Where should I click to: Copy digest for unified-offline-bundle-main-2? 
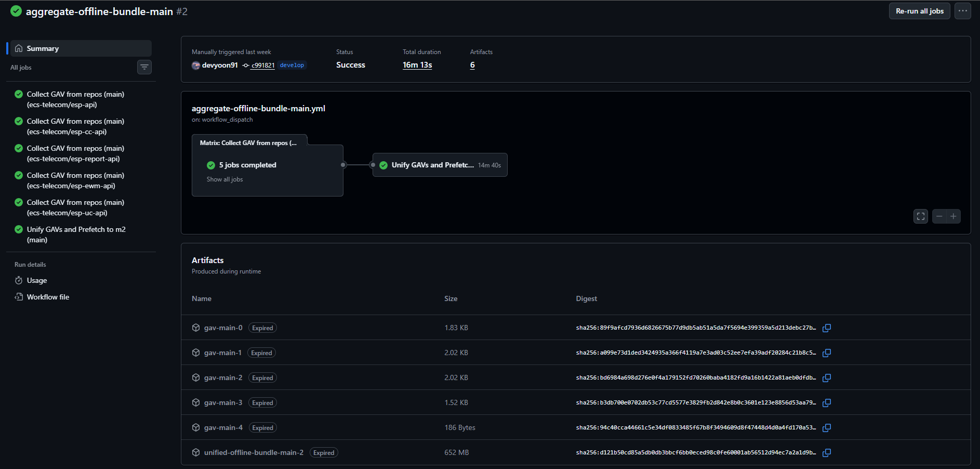point(827,452)
